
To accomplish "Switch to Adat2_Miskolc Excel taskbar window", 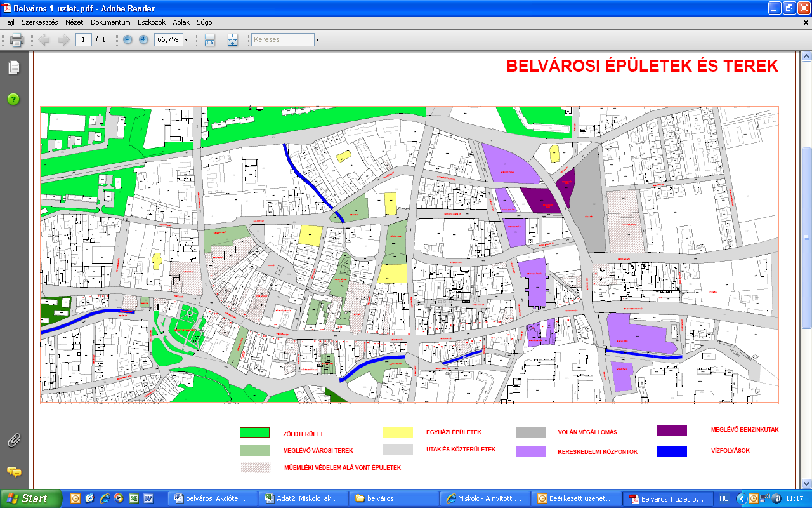I will point(304,498).
